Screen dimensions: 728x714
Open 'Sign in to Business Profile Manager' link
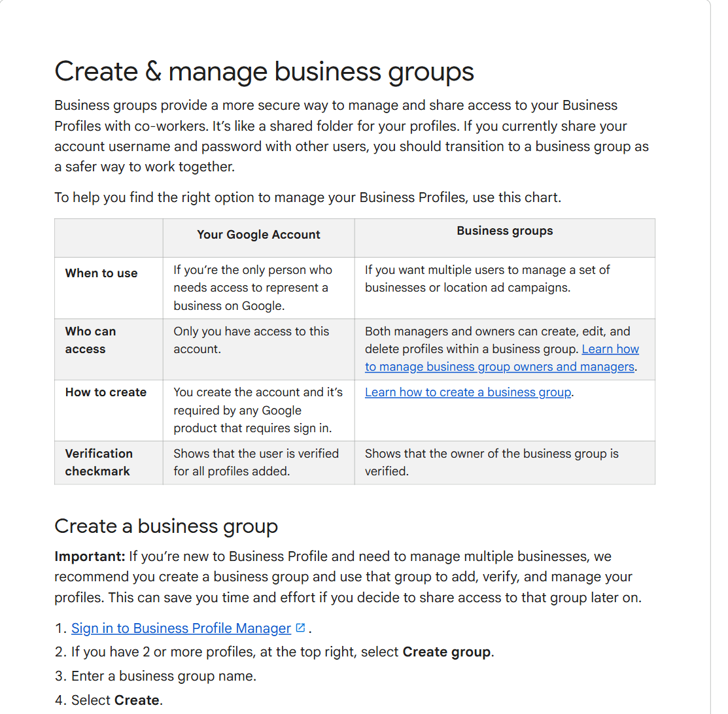(181, 628)
